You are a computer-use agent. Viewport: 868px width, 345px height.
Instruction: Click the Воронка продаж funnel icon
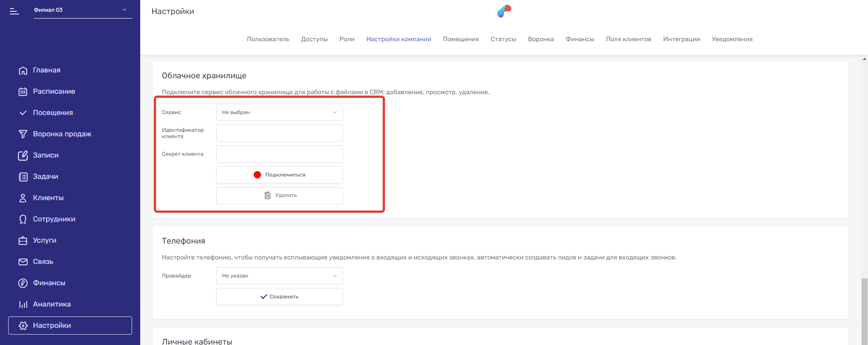tap(23, 134)
